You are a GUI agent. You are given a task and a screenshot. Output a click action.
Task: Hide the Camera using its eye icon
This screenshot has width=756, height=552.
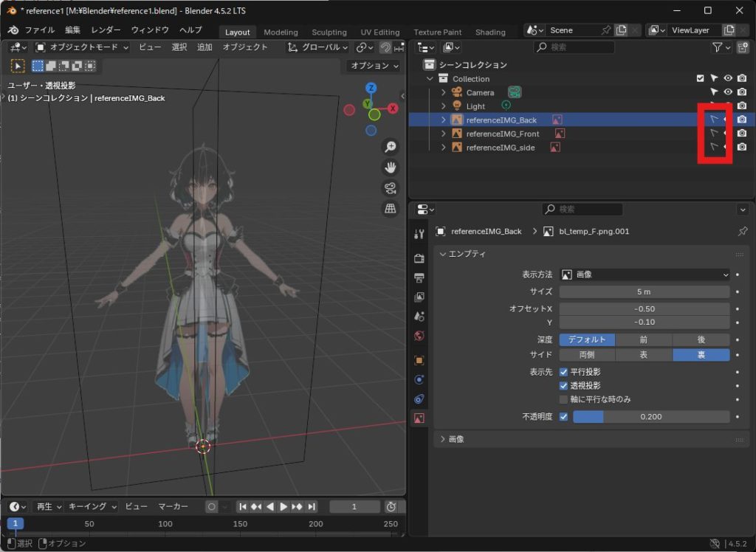728,92
